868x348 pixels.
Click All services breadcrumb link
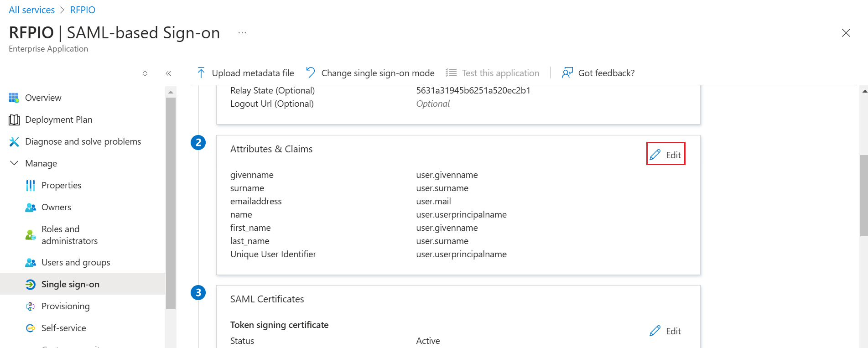tap(31, 10)
